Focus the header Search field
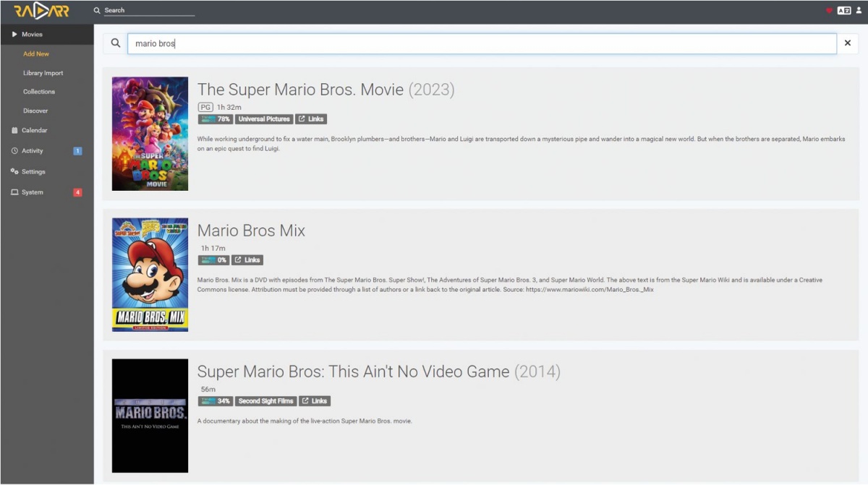 pos(149,11)
